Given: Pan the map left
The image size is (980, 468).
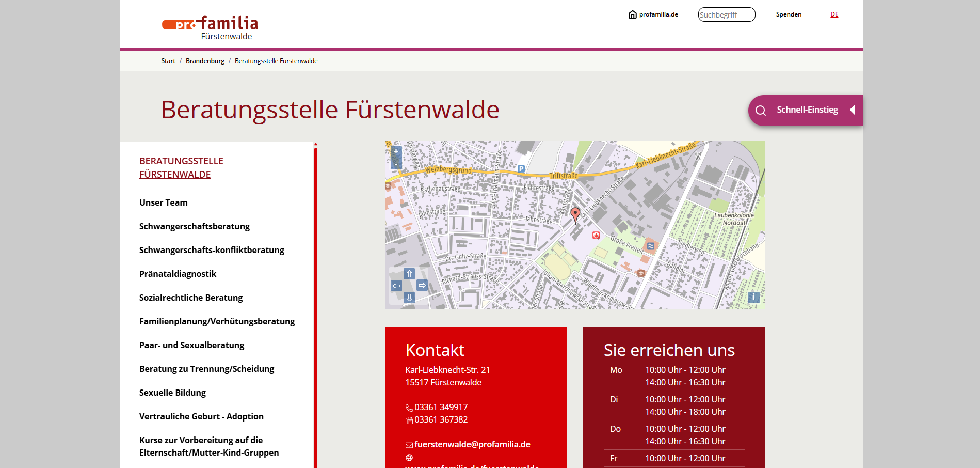Looking at the screenshot, I should coord(396,286).
